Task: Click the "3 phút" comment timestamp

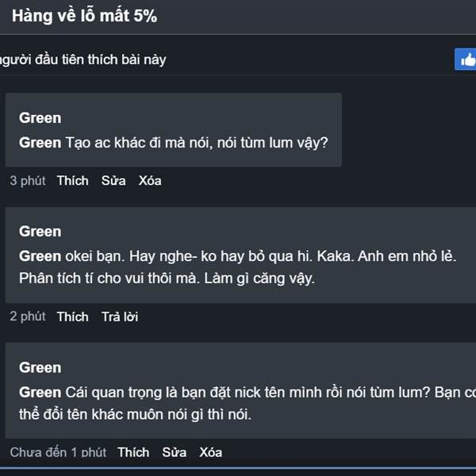Action: [x=28, y=181]
